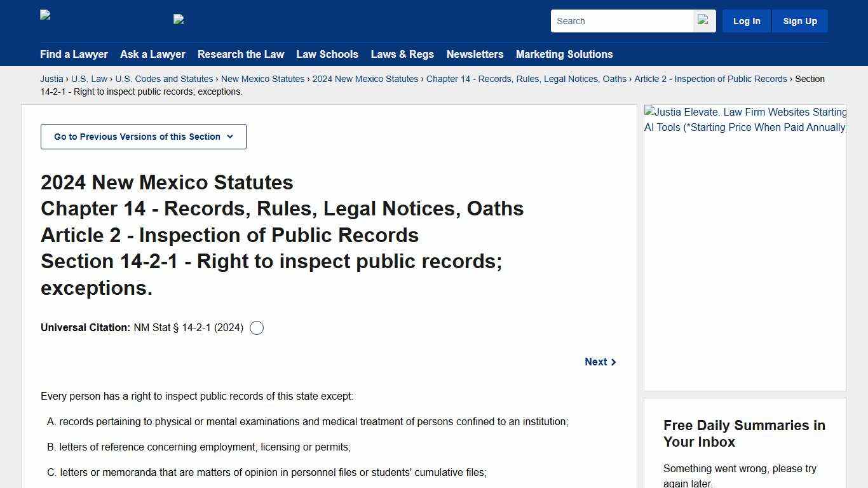Click Next to view the following section

coord(595,362)
